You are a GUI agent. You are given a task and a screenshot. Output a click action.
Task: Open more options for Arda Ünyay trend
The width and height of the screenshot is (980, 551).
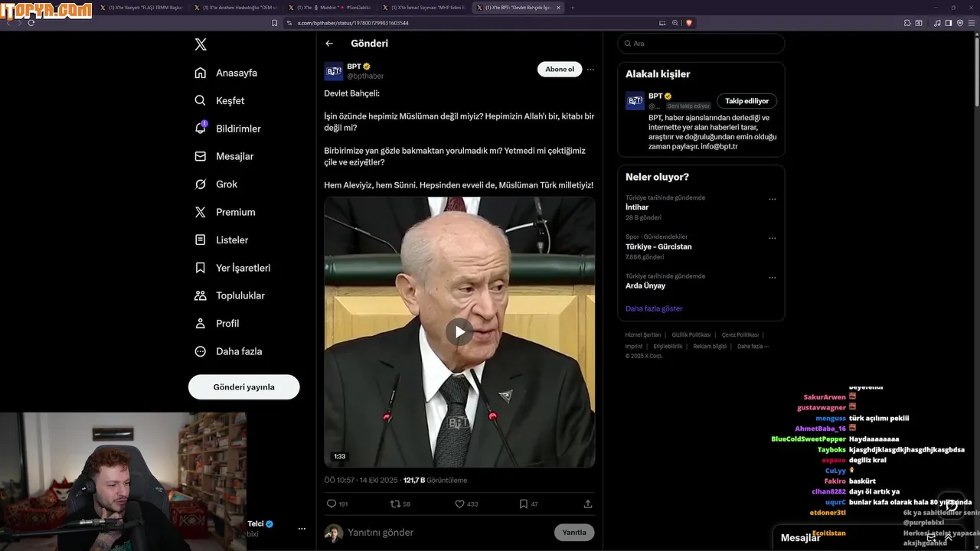point(772,277)
